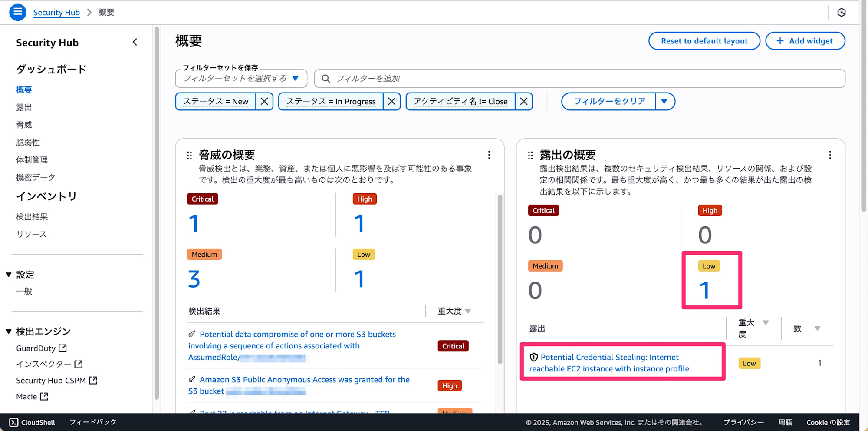Edit the ステータス = New filter chip
868x431 pixels.
pos(216,101)
